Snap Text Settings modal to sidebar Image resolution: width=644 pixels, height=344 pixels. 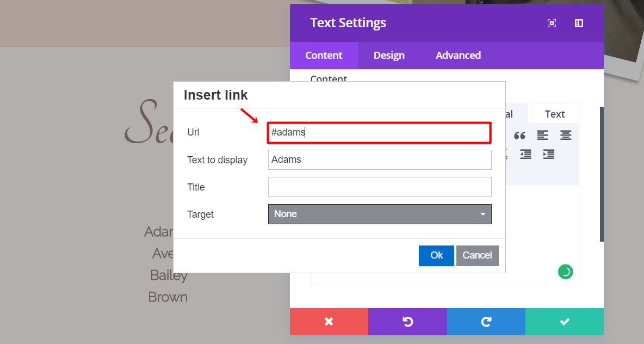click(x=579, y=23)
